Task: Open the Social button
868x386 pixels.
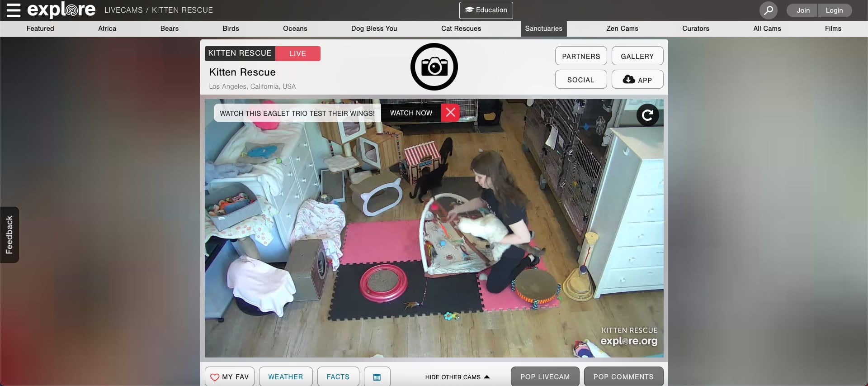Action: click(581, 80)
